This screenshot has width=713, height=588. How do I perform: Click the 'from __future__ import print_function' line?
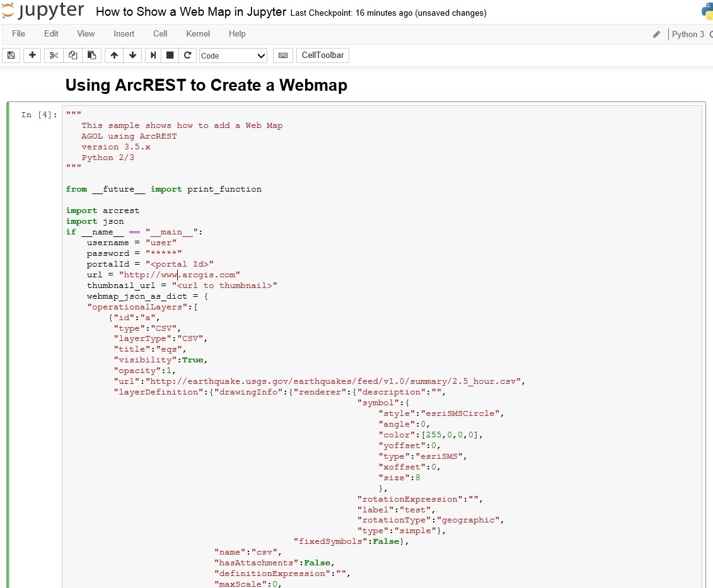[x=164, y=189]
